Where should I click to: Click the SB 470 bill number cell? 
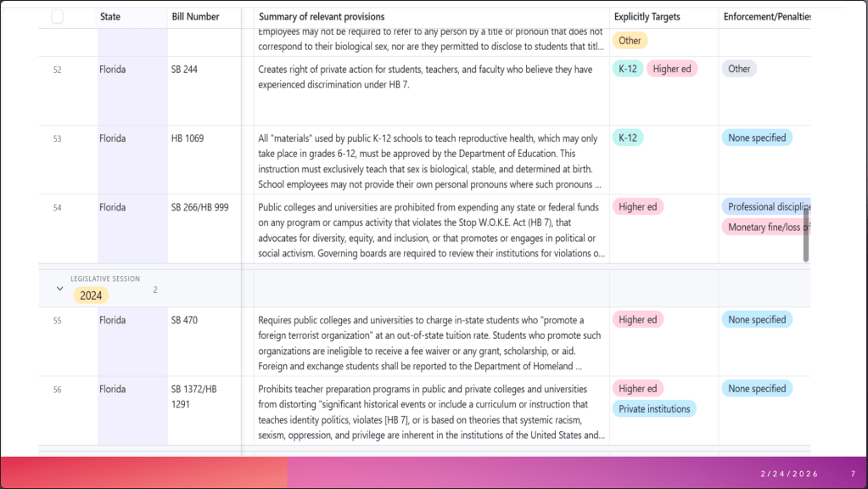(184, 320)
